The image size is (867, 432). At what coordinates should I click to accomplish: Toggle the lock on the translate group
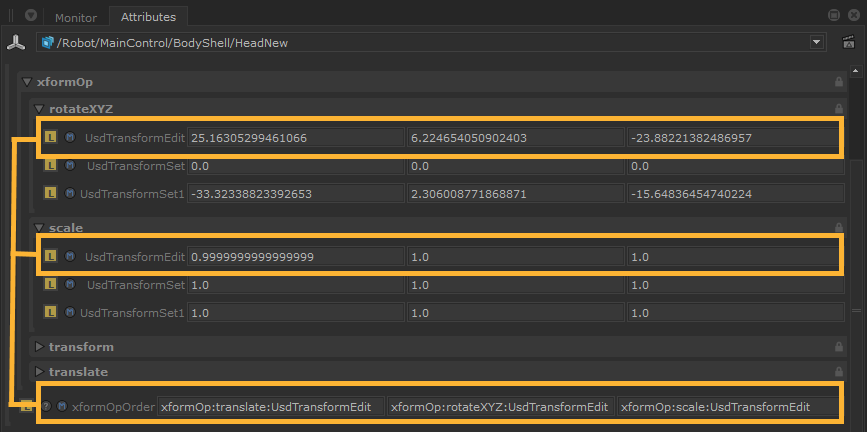(x=839, y=372)
